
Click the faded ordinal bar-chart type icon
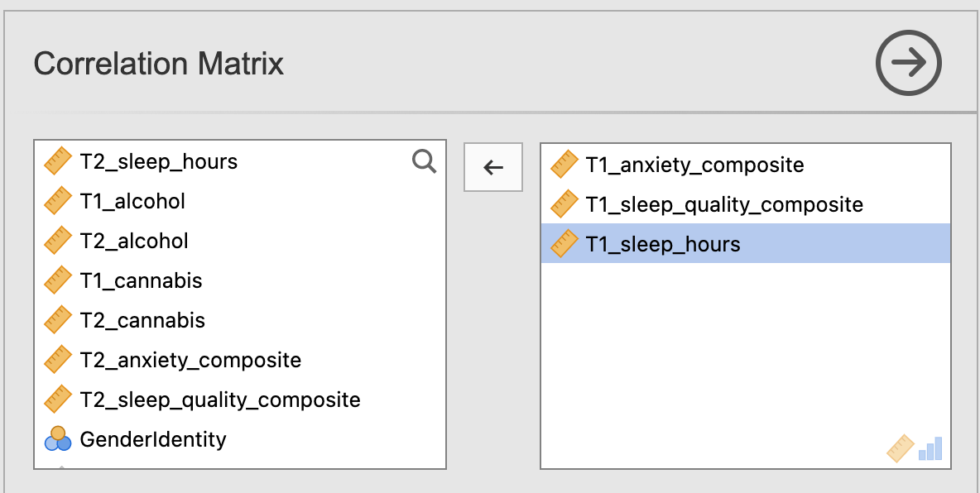click(x=930, y=449)
